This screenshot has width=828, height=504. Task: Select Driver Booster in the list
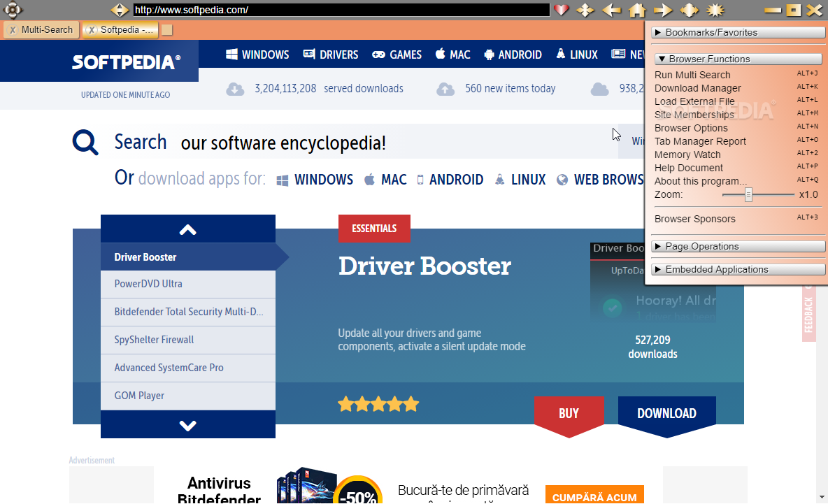[x=188, y=257]
